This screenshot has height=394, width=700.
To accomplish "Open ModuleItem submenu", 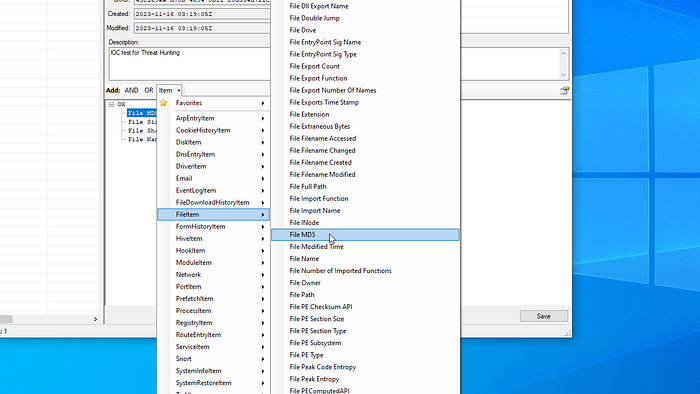I will click(x=213, y=263).
